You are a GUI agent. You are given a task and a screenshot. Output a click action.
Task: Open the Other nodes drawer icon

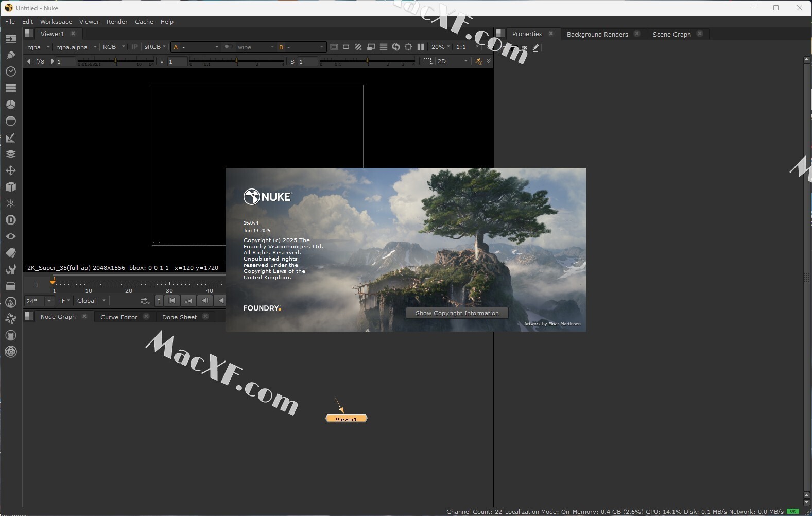coord(10,286)
